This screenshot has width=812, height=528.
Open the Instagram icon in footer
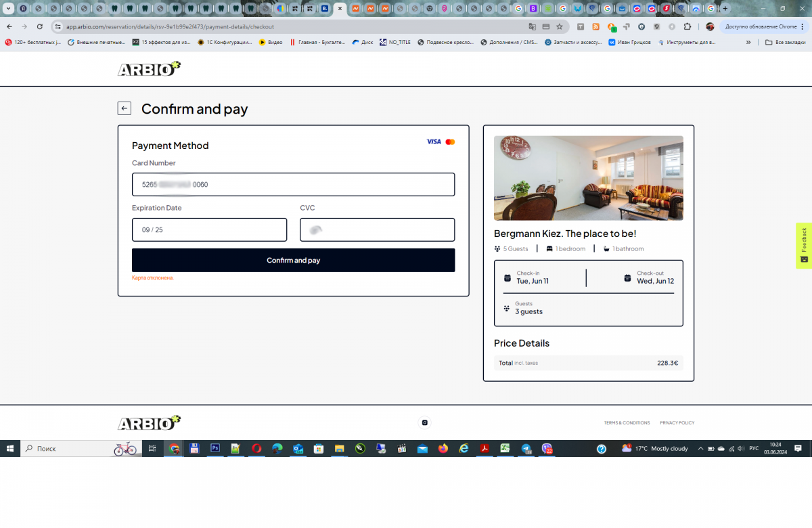425,422
